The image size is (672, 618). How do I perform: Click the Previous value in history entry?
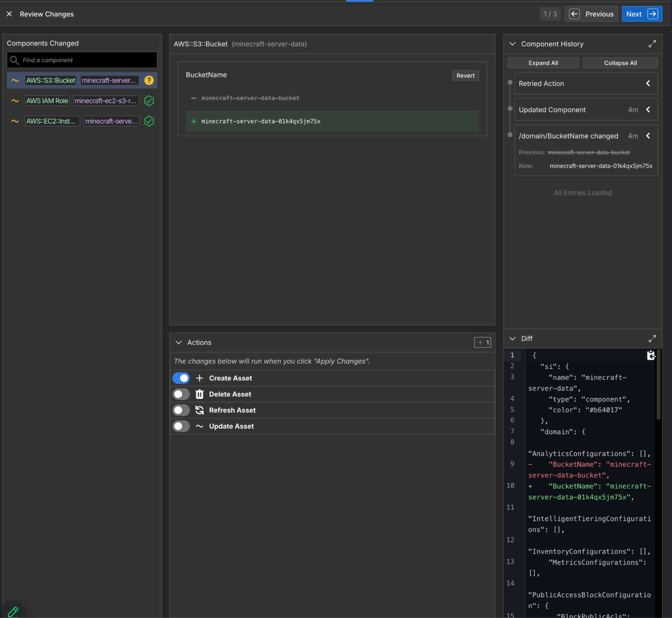589,153
